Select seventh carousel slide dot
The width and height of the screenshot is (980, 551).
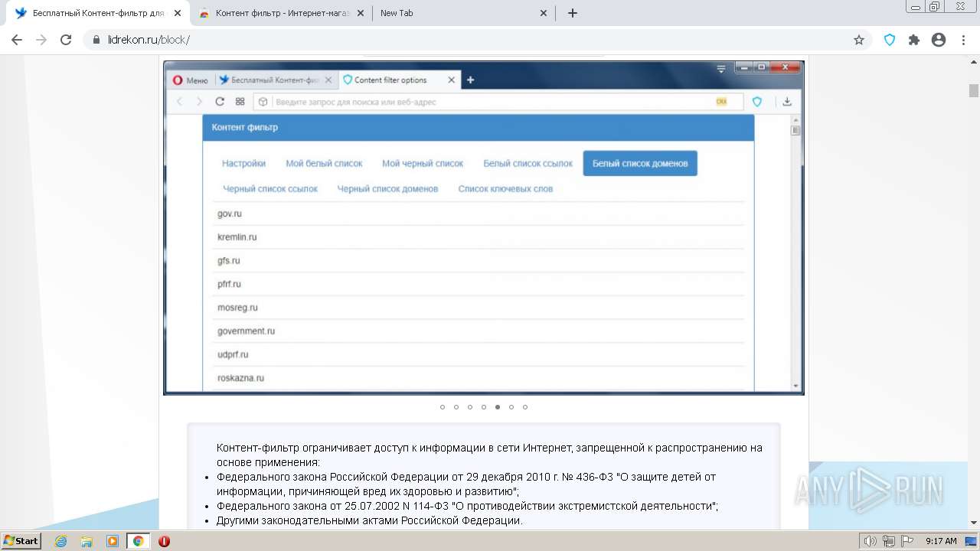(x=525, y=407)
